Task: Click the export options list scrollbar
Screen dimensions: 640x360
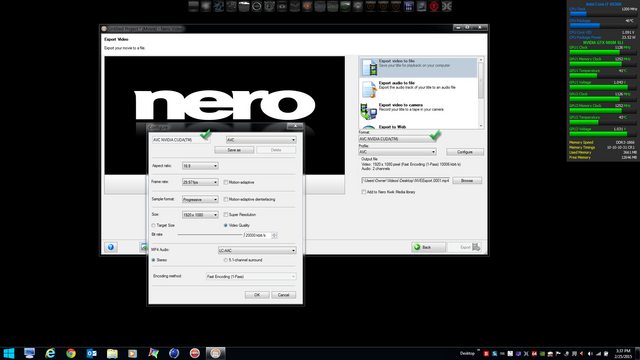Action: tap(481, 93)
